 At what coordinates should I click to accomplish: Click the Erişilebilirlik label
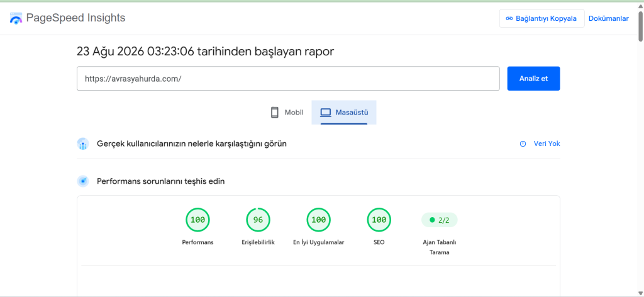tap(258, 242)
